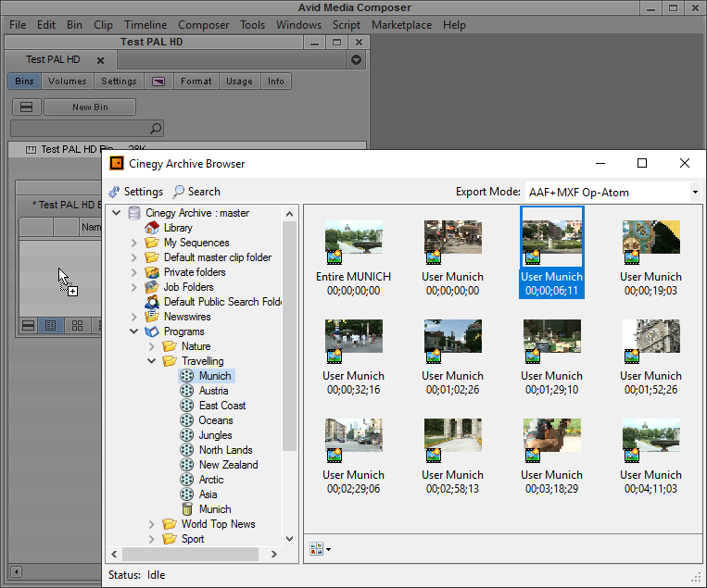Open the Marketplace menu
Screen dimensions: 707x588
point(401,25)
